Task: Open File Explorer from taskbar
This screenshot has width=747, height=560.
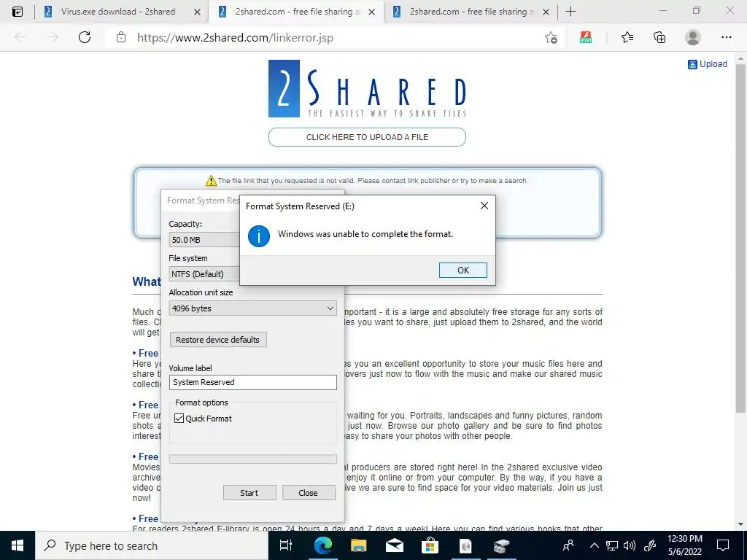Action: [359, 545]
